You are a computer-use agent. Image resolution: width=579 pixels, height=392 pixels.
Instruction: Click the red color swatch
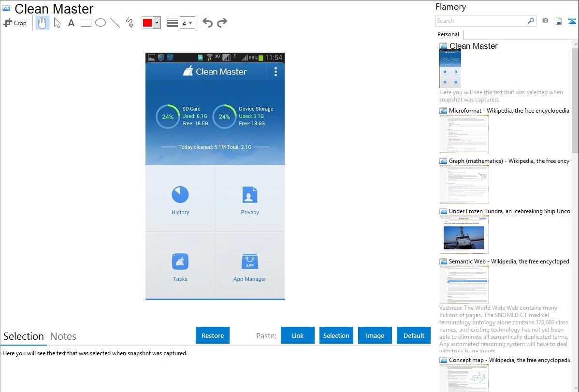point(147,23)
